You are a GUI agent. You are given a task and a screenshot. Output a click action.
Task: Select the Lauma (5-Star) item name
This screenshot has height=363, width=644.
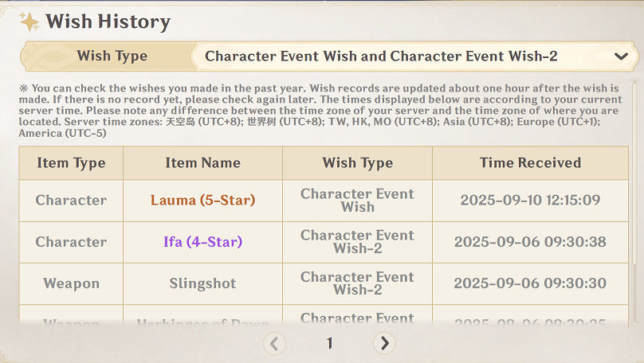203,200
